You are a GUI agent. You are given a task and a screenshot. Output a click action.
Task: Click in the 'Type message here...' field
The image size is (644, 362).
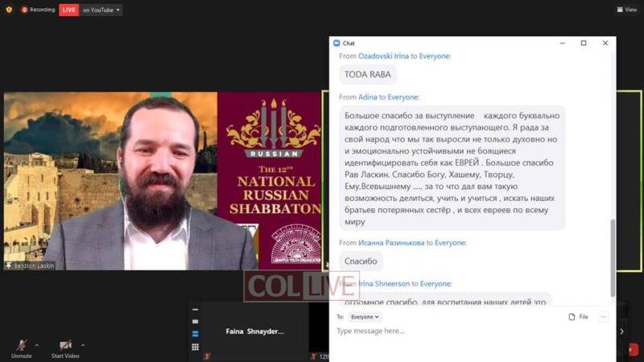point(473,331)
